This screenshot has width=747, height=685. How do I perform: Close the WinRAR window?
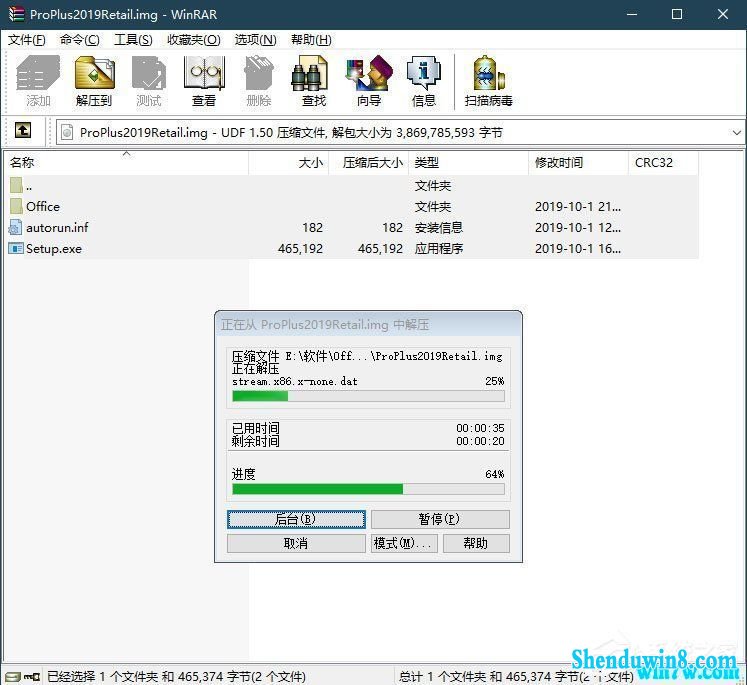point(723,14)
